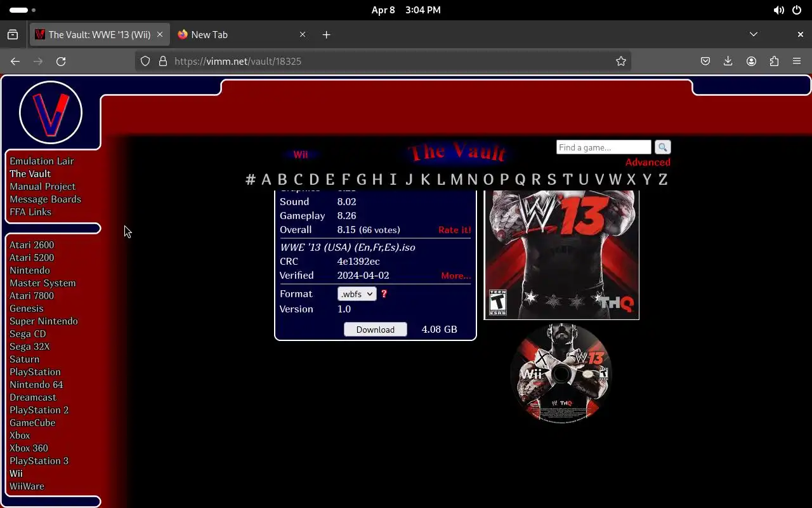Open Saturn system list
This screenshot has height=508, width=812.
pyautogui.click(x=25, y=359)
